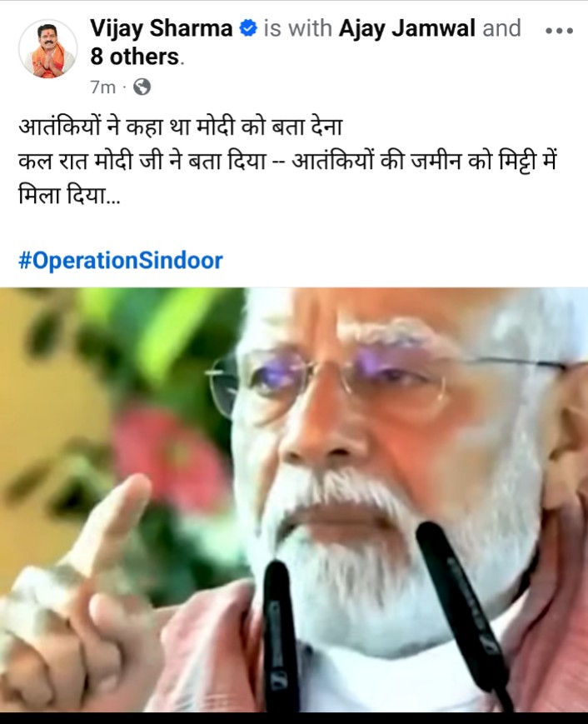Click the caption line starting कल रात मोदी
This screenshot has height=724, width=588.
[288, 162]
